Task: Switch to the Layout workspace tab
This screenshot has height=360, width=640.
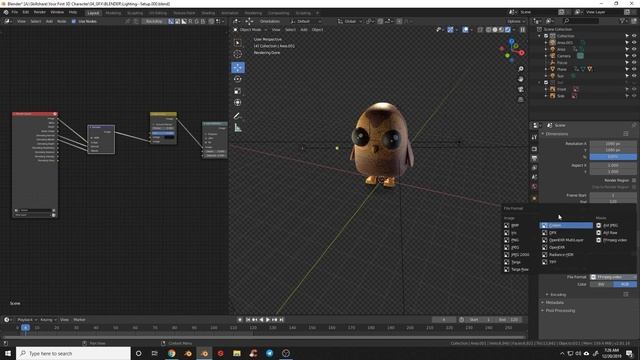Action: (93, 13)
